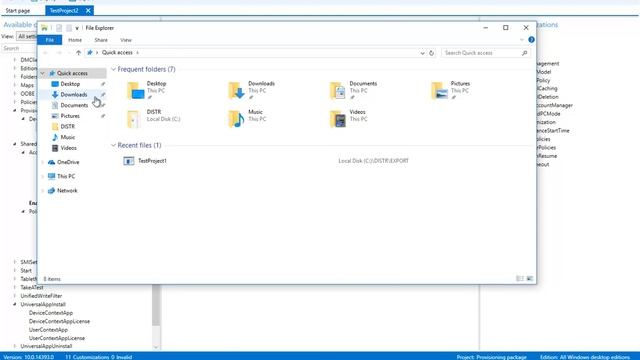Open Customize Quick Access Toolbar dropdown
The height and width of the screenshot is (360, 640).
point(77,28)
